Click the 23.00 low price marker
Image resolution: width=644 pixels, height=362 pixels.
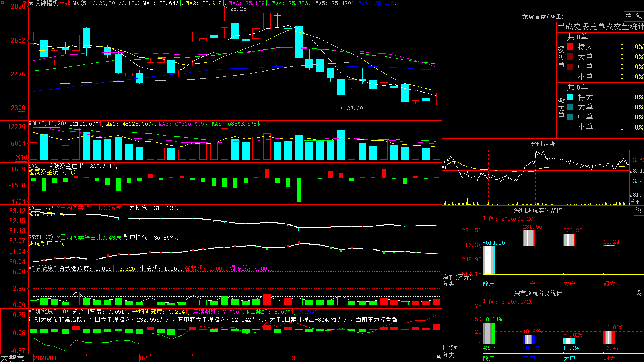point(355,108)
